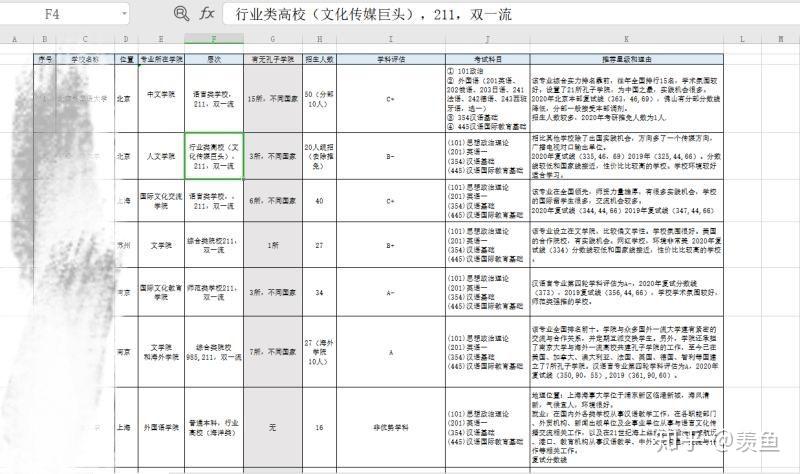
Task: Click the 专业所在学院 header cell
Action: (x=161, y=59)
